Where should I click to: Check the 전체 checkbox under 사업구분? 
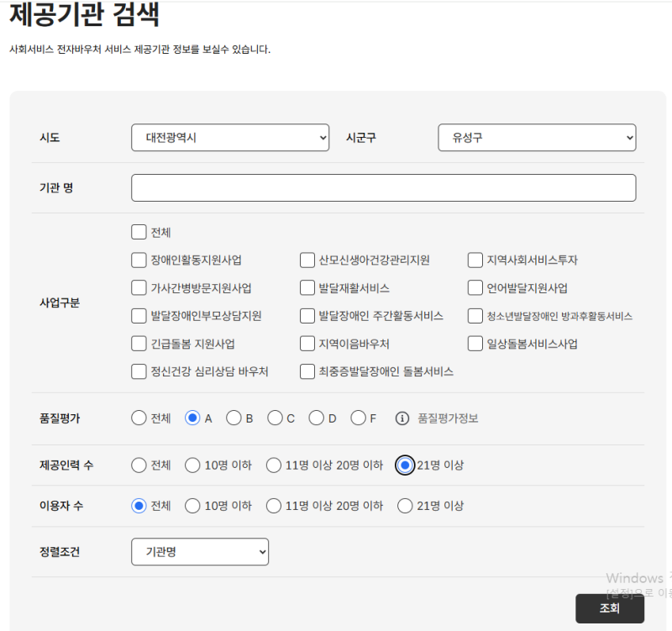click(139, 232)
